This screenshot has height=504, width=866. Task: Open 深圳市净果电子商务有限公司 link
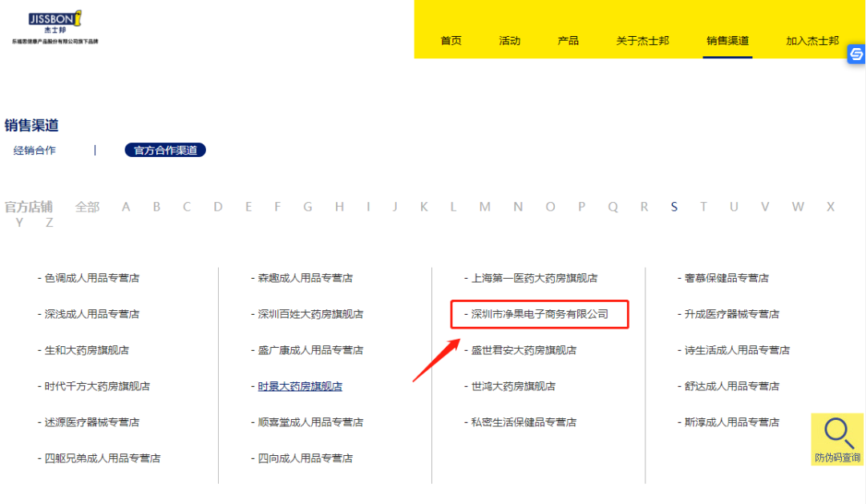coord(539,314)
